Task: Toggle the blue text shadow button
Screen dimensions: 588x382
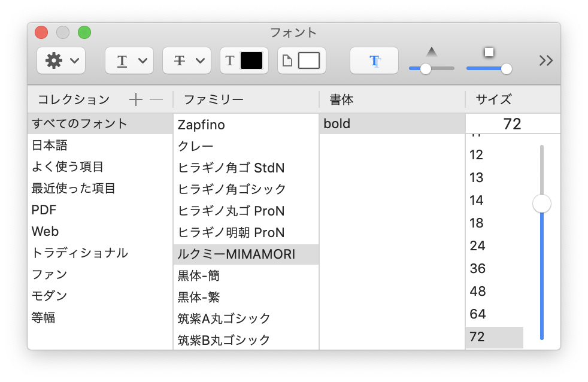Action: (x=374, y=60)
